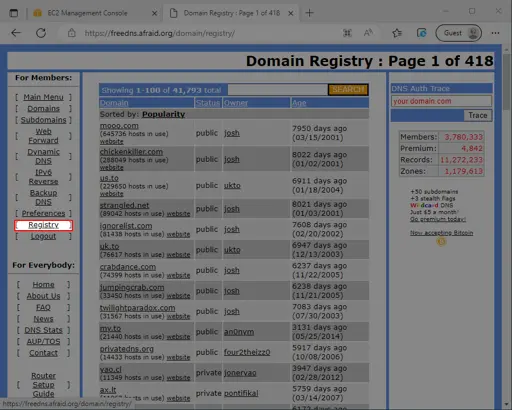Open privatedns.org domain link
The width and height of the screenshot is (512, 410).
pyautogui.click(x=127, y=349)
